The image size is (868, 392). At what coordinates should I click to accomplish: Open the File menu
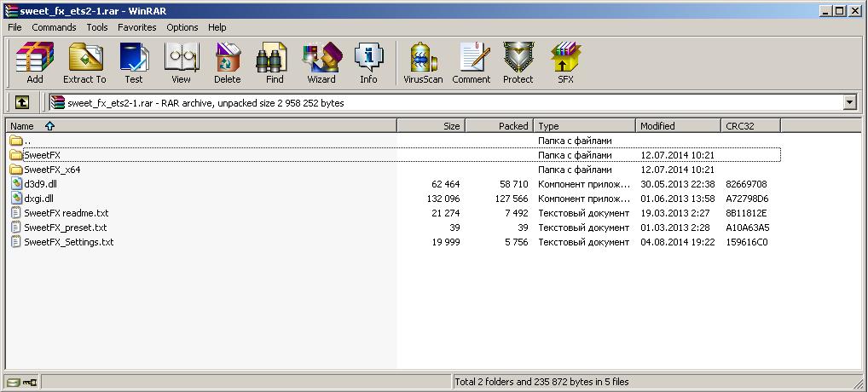15,27
